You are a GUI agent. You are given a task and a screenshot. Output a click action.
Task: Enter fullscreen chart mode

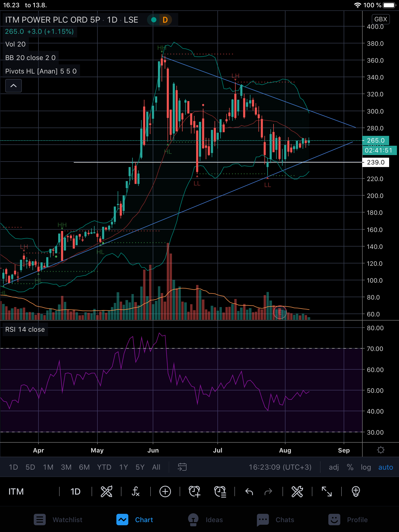[x=327, y=491]
